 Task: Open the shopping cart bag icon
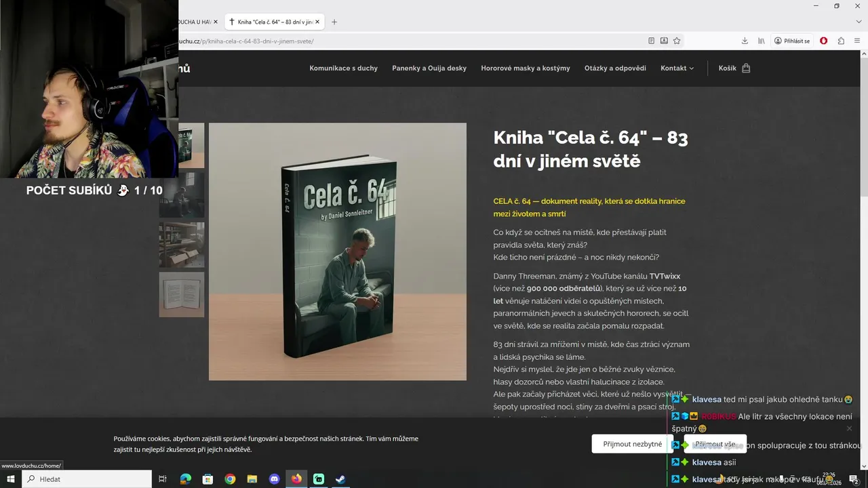tap(746, 68)
